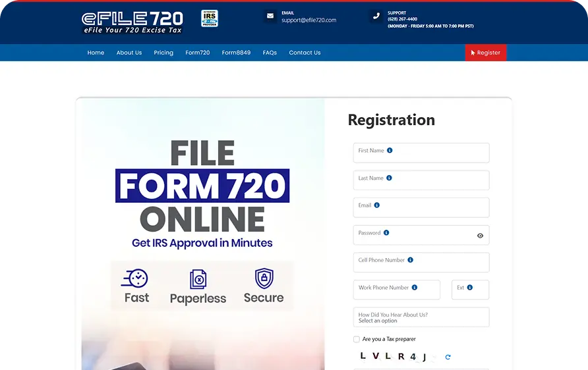This screenshot has width=588, height=370.
Task: Click the email envelope icon
Action: [x=270, y=16]
